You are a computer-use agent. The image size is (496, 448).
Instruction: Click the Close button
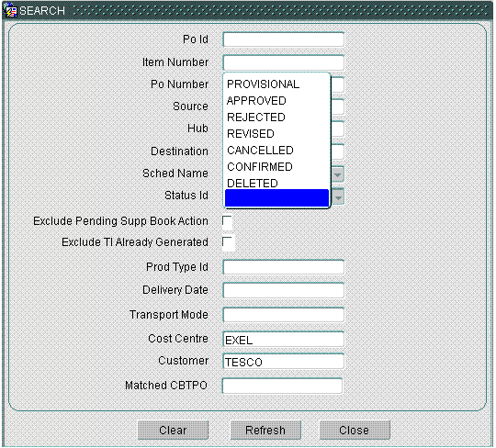[355, 430]
